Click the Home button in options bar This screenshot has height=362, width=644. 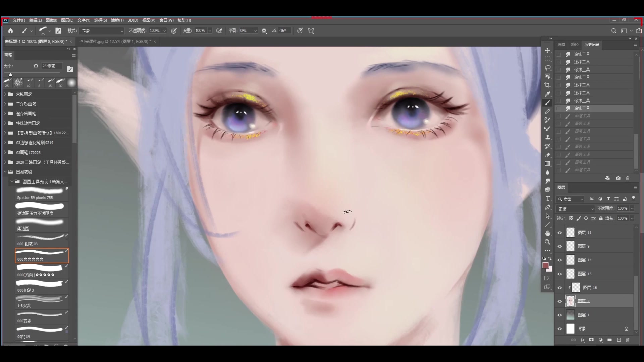pyautogui.click(x=10, y=31)
